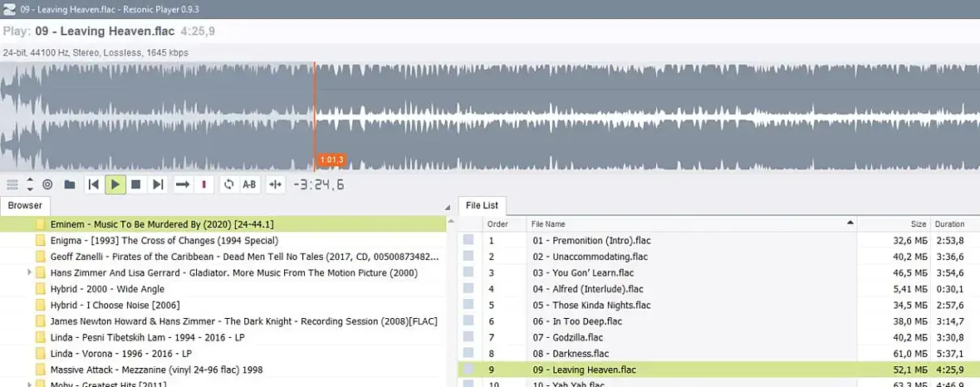Click the inward arrows button beside A-B
The width and height of the screenshot is (980, 387).
coord(276,184)
